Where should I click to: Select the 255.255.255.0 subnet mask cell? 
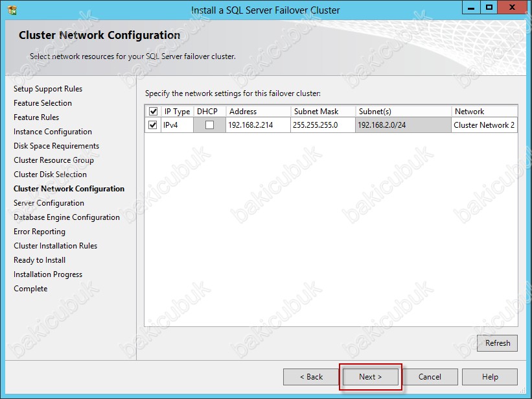[323, 125]
